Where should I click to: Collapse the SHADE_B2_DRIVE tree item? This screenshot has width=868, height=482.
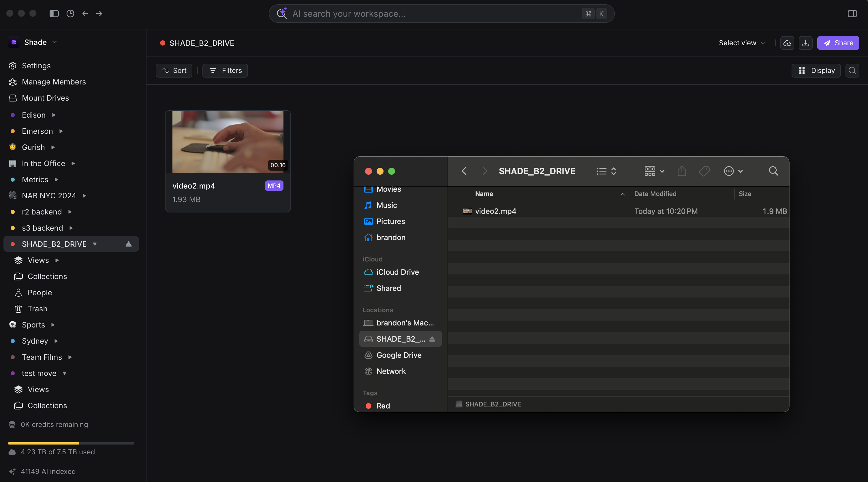point(95,244)
